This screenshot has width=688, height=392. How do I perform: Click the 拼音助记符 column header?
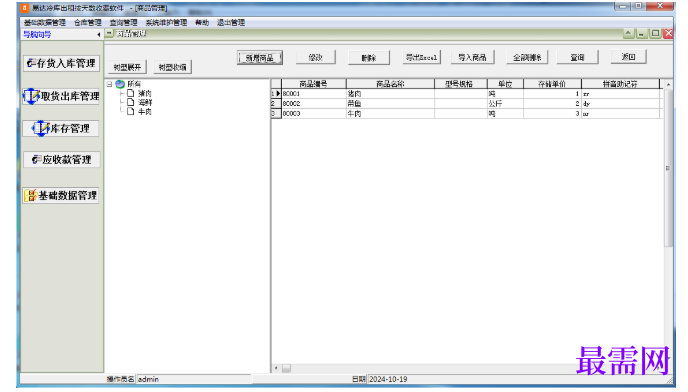(x=620, y=84)
